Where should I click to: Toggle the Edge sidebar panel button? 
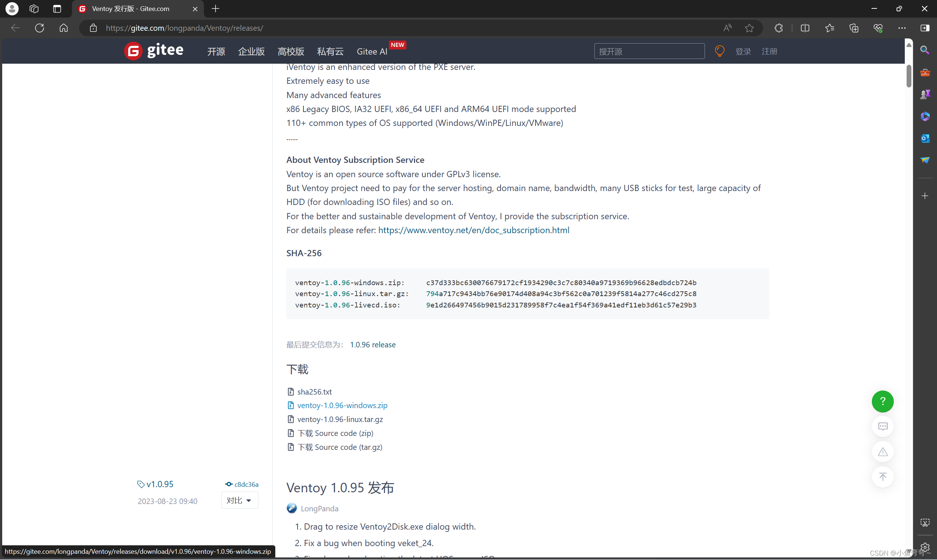[x=925, y=28]
